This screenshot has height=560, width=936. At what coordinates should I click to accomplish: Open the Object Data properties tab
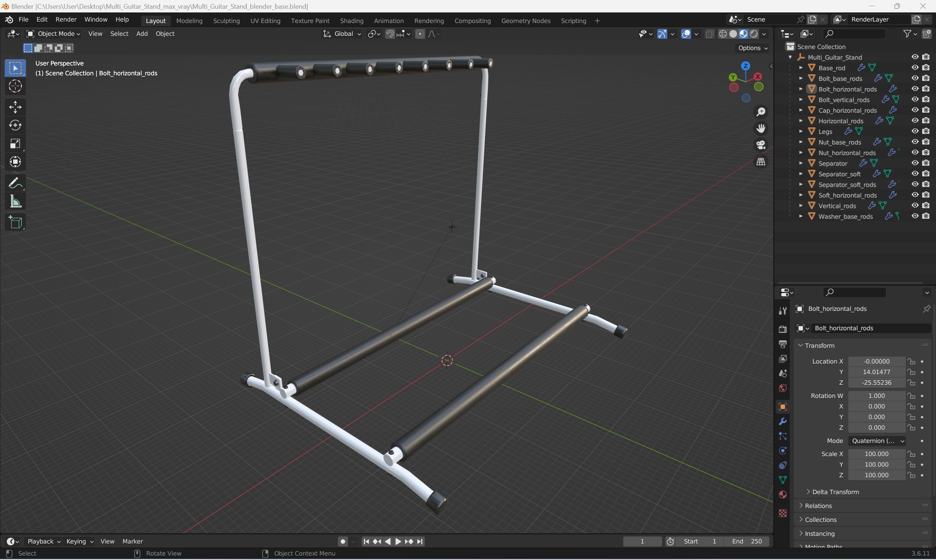click(x=782, y=480)
